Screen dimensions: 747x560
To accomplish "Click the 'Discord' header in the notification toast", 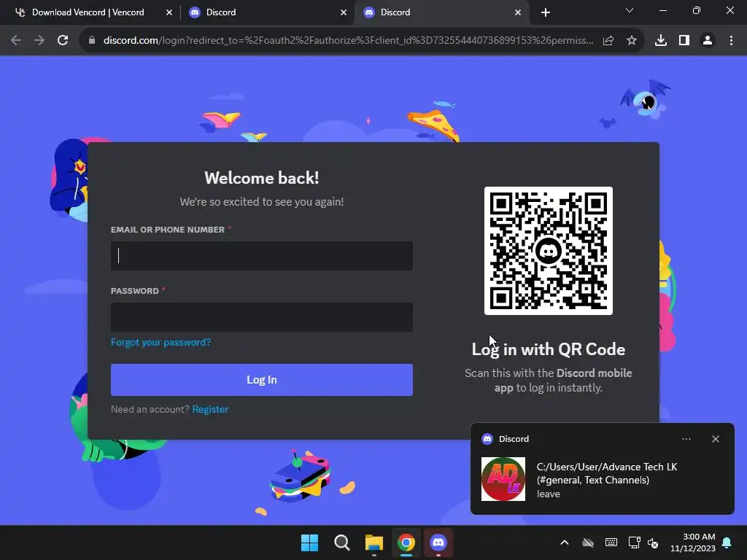I will tap(514, 439).
